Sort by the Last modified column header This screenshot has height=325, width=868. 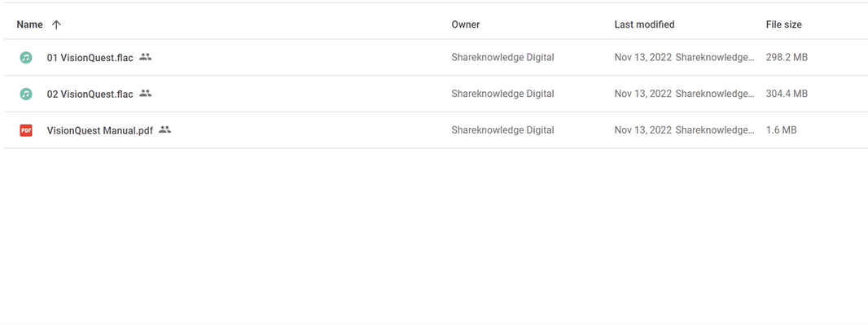pos(644,24)
